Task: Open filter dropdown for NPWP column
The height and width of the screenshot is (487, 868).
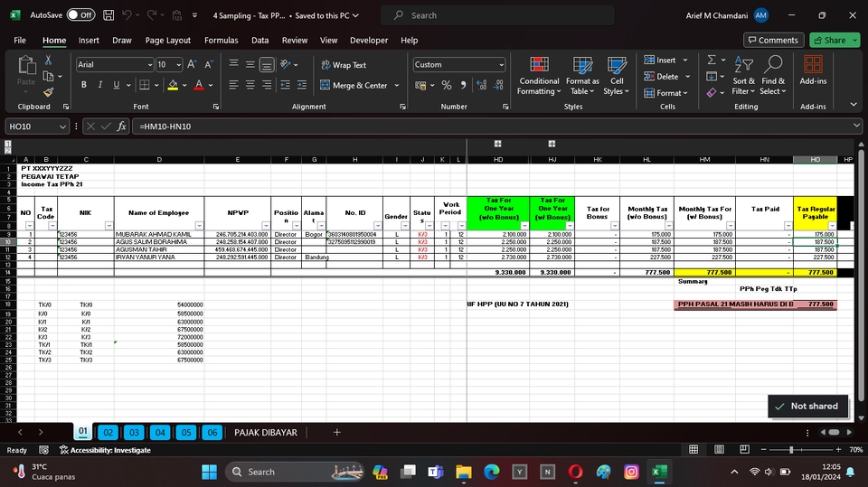Action: (x=266, y=226)
